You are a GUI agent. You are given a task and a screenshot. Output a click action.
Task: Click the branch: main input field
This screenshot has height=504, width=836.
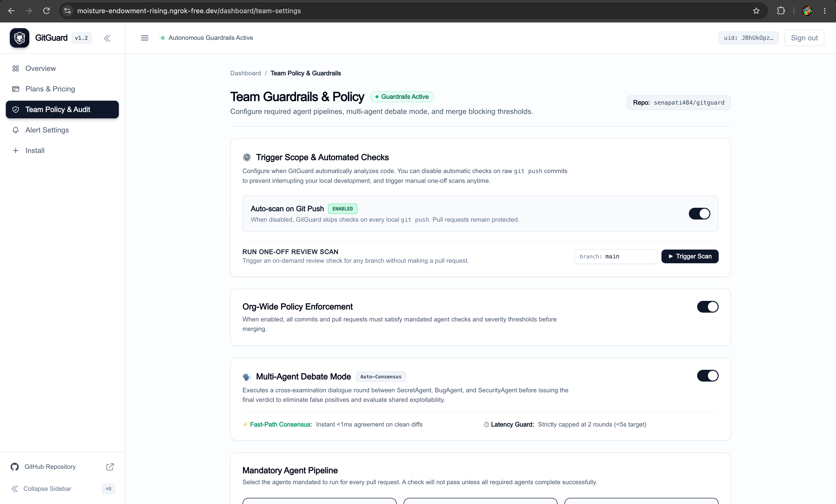(x=616, y=256)
